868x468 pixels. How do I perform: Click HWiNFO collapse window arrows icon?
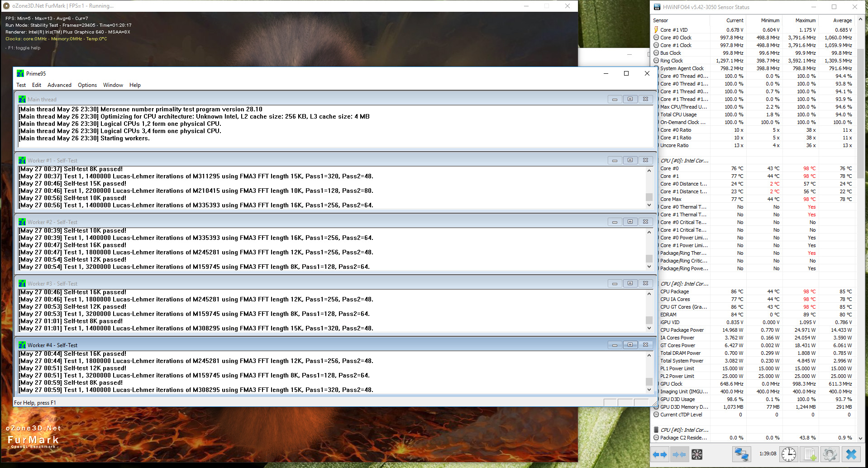[679, 454]
